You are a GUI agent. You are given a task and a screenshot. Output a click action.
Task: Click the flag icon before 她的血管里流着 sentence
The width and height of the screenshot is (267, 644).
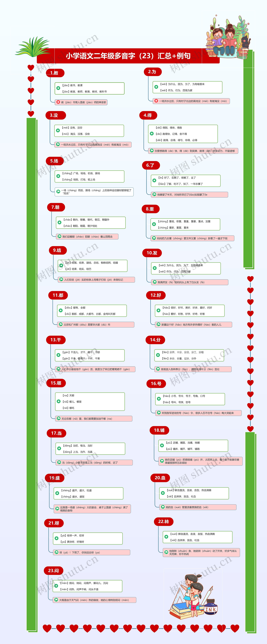pyautogui.click(x=163, y=507)
